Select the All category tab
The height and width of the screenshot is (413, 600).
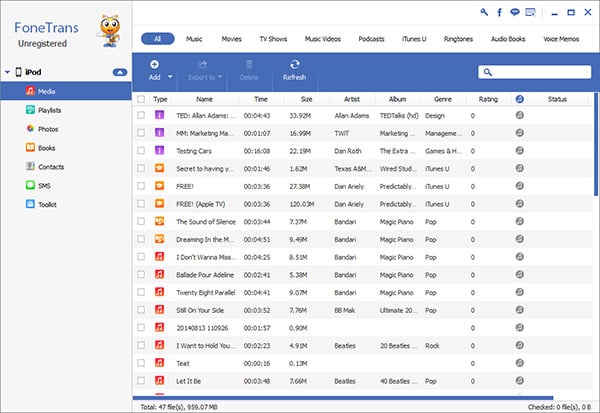[158, 39]
